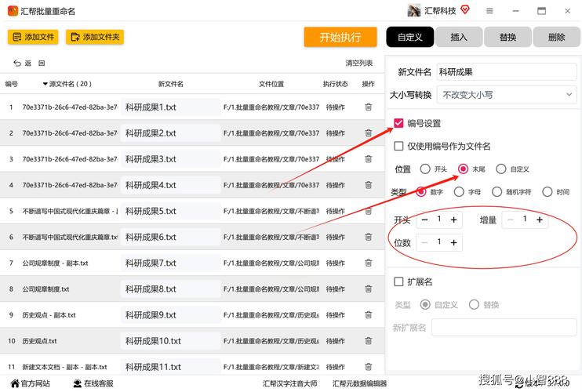Open the hamburger menu in title bar

click(x=489, y=11)
